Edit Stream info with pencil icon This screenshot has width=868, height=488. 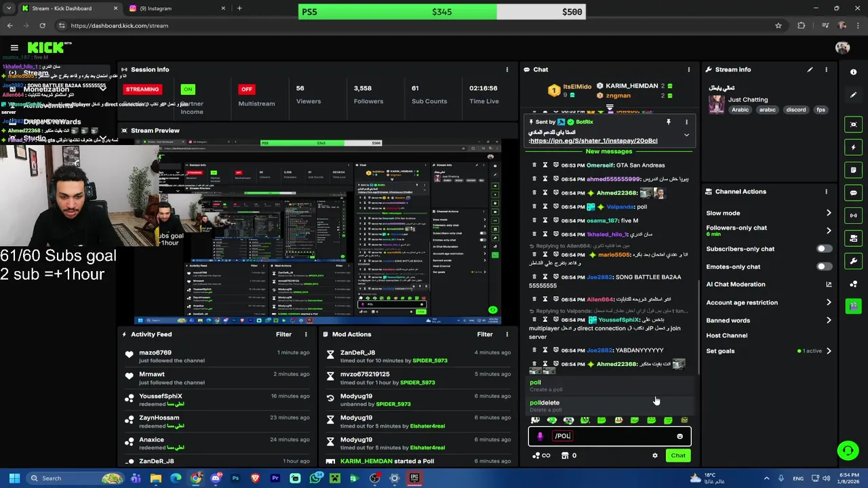click(810, 69)
